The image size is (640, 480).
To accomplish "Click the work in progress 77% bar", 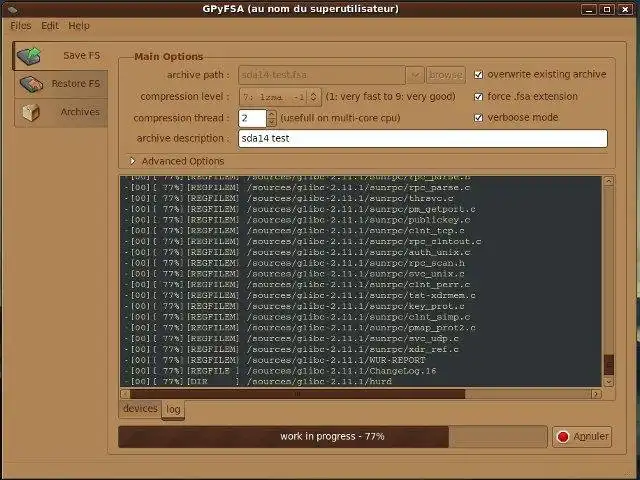I will pyautogui.click(x=332, y=437).
